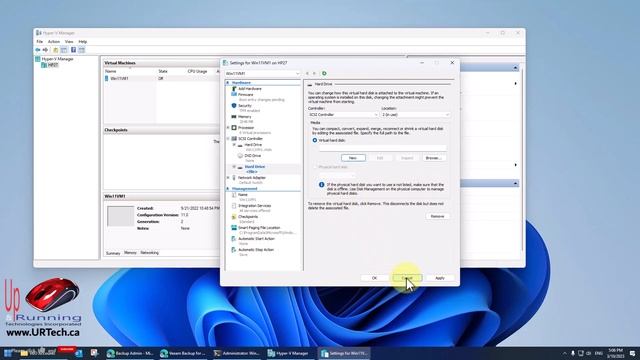Select Win11VM1 row in Virtual Machines list
Image resolution: width=640 pixels, height=360 pixels.
tap(162, 78)
